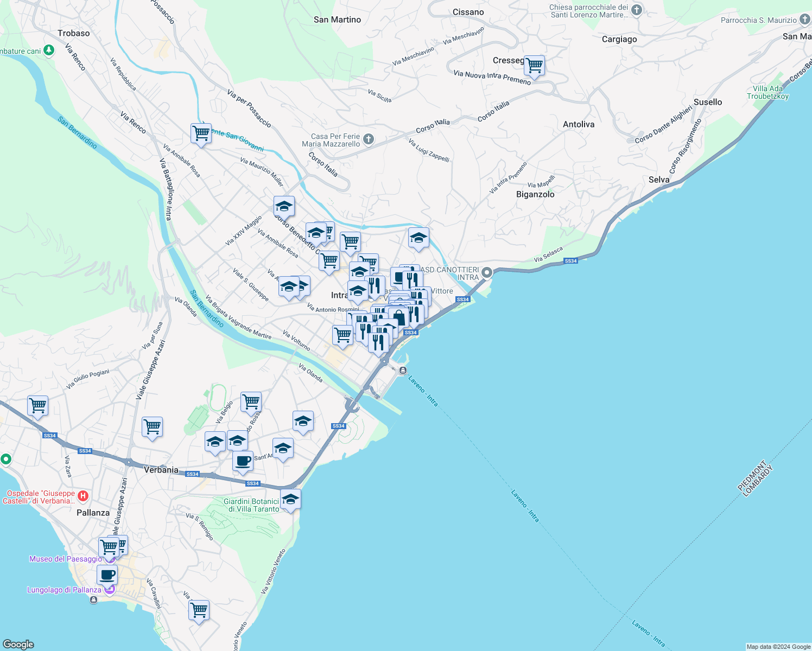812x651 pixels.
Task: Select the red hospital H icon for Ospedale Giuseppe Castelli
Action: (83, 496)
